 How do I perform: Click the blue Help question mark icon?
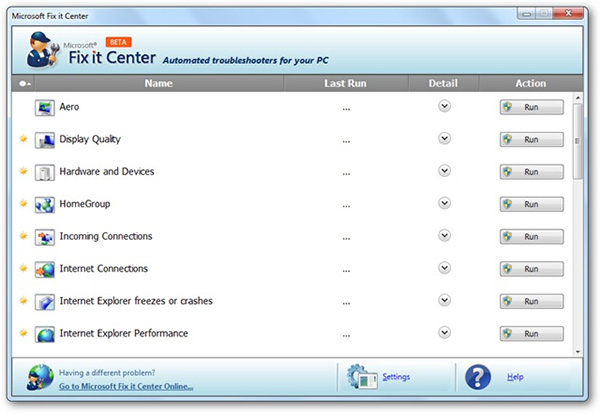479,377
